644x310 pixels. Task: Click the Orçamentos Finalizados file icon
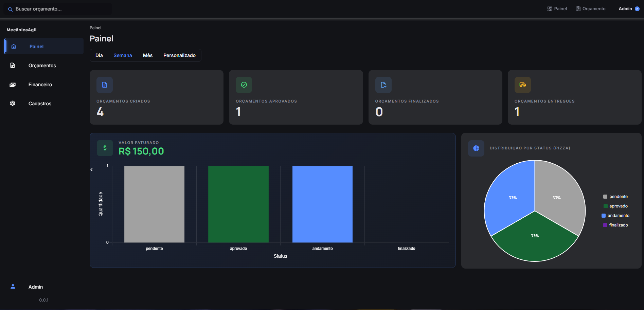[383, 85]
